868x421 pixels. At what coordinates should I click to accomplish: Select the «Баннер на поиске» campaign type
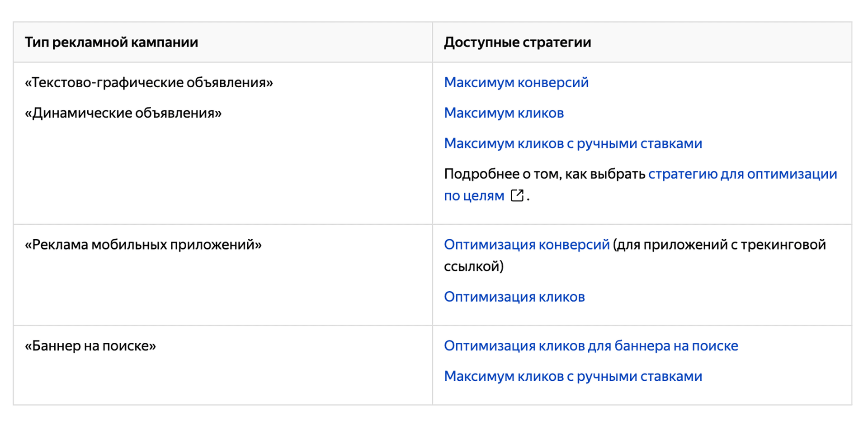click(90, 346)
